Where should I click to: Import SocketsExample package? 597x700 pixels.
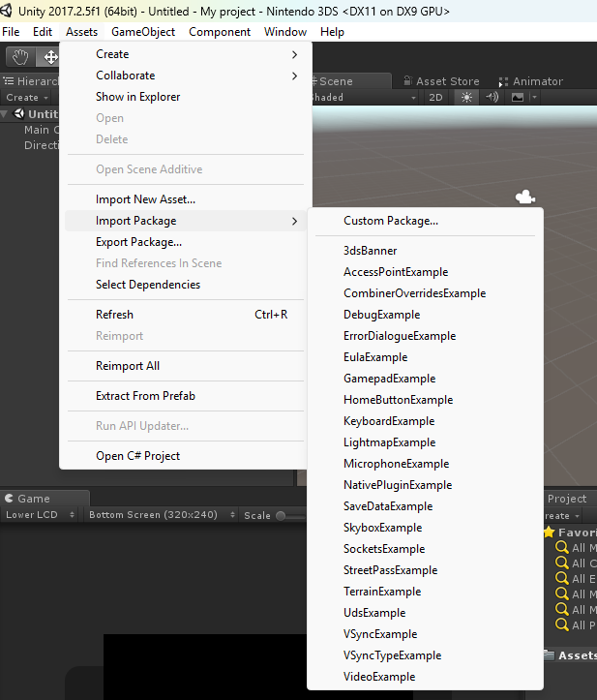point(425,549)
